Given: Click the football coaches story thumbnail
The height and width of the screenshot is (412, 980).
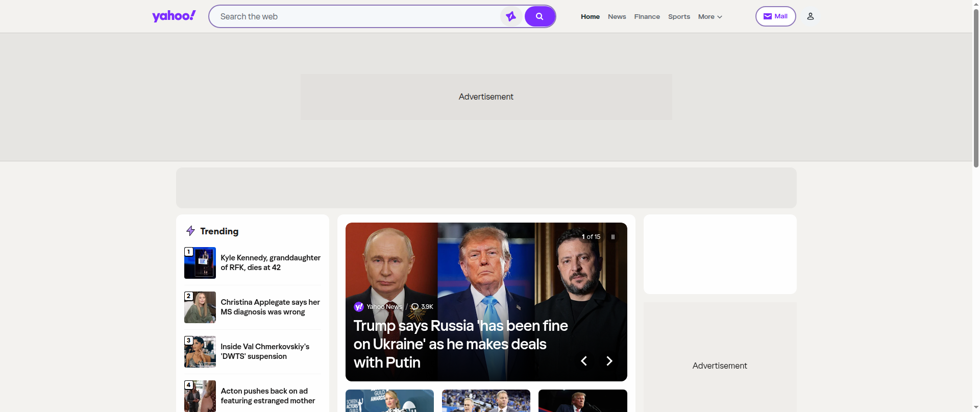Looking at the screenshot, I should point(486,401).
